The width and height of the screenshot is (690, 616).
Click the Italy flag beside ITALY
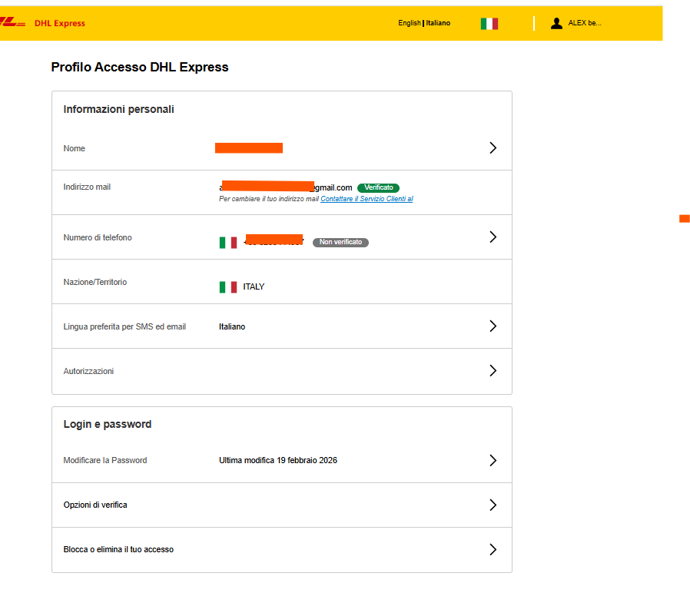[228, 287]
